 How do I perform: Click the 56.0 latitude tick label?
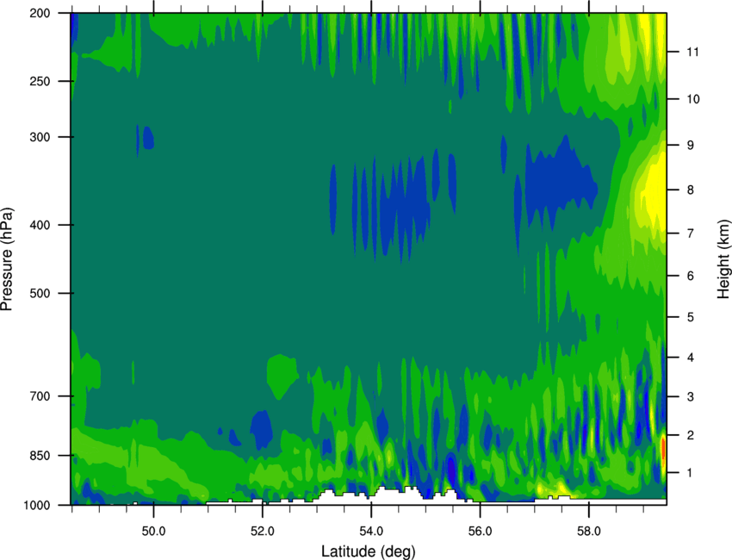coord(480,532)
